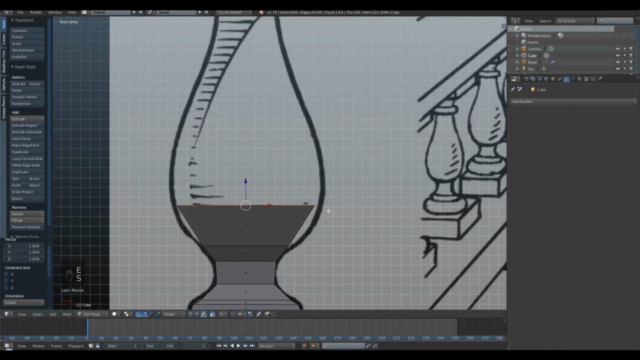Image resolution: width=640 pixels, height=360 pixels.
Task: Open the Particles properties tab
Action: [593, 79]
